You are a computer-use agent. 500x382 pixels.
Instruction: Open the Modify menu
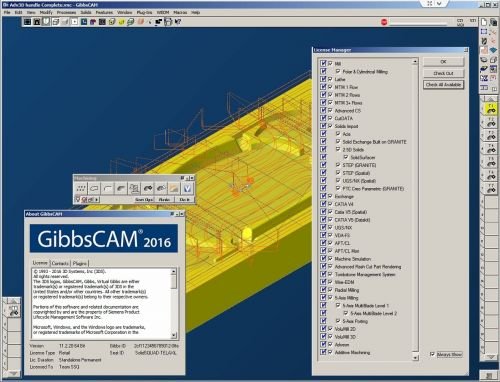tap(46, 12)
